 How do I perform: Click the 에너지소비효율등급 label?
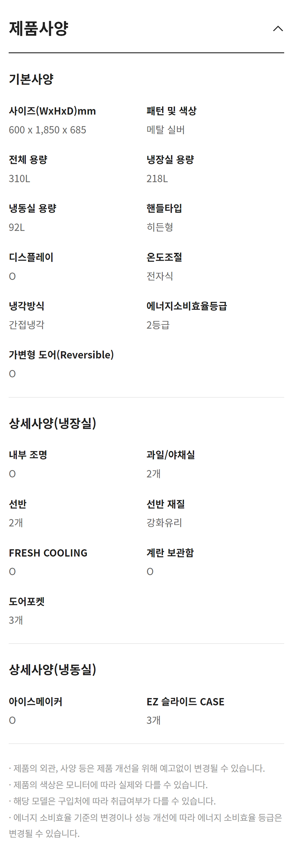pyautogui.click(x=187, y=306)
